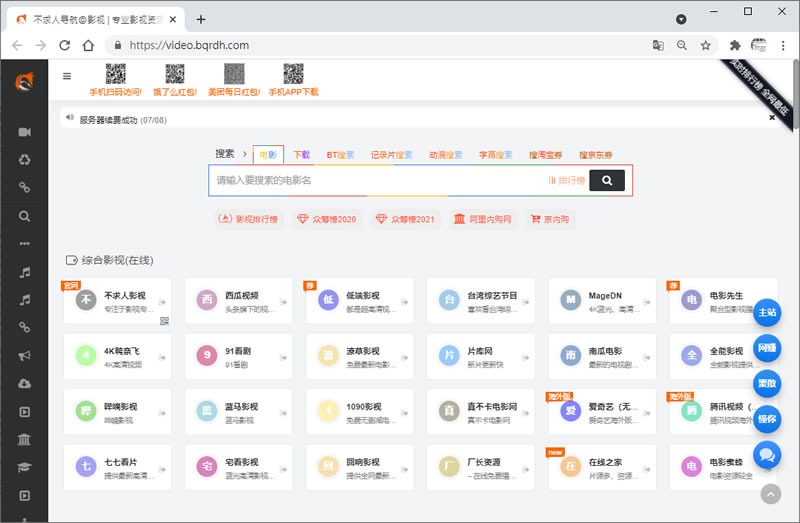
Task: Switch to the BT搜索 tab
Action: coord(340,155)
